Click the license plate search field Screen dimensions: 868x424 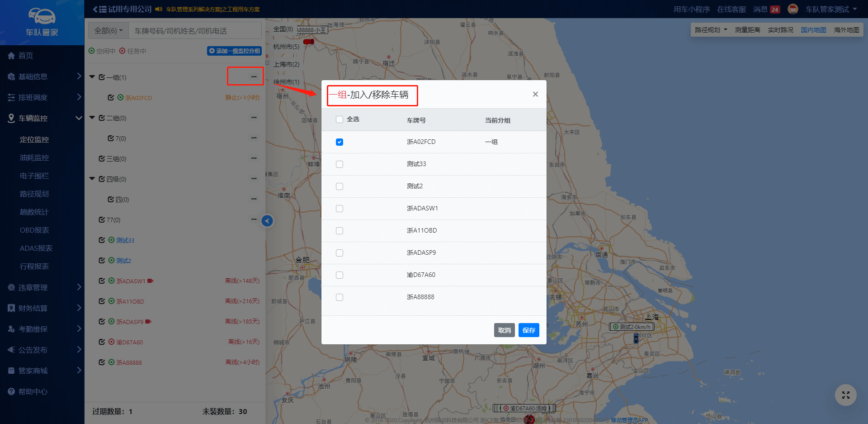pos(195,31)
